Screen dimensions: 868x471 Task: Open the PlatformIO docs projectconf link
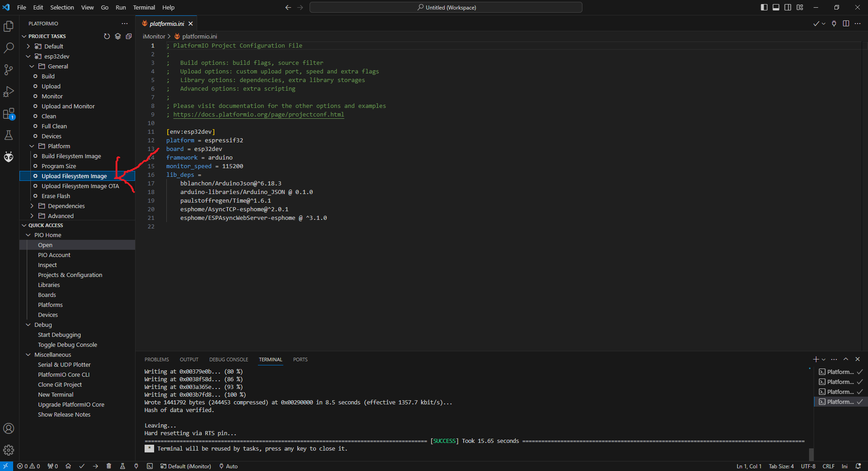[258, 115]
